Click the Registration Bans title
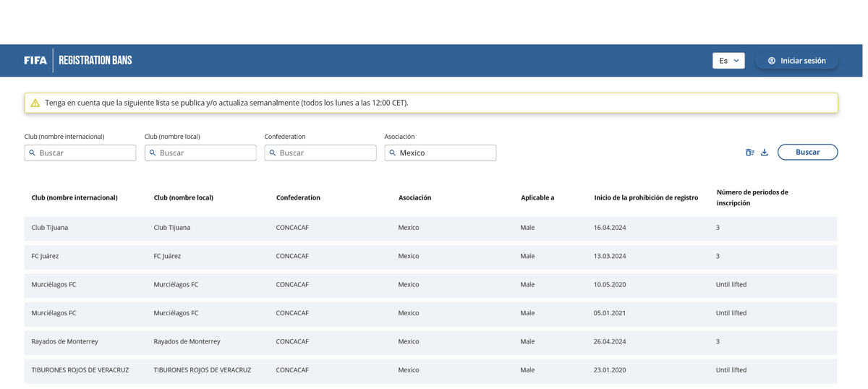868x389 pixels. 95,61
